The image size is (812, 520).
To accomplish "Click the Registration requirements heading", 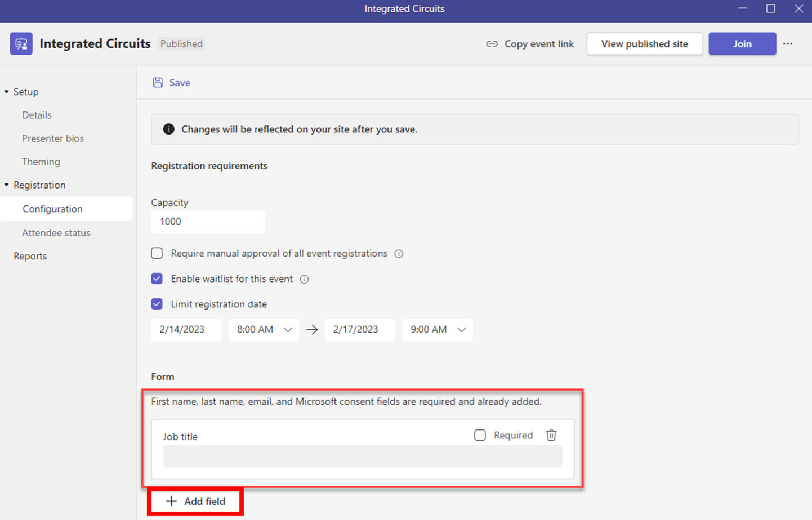I will [209, 166].
